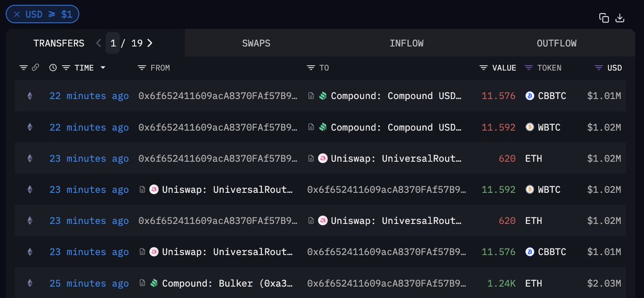Select WBTC token label on the Compound row
644x298 pixels.
pos(550,127)
